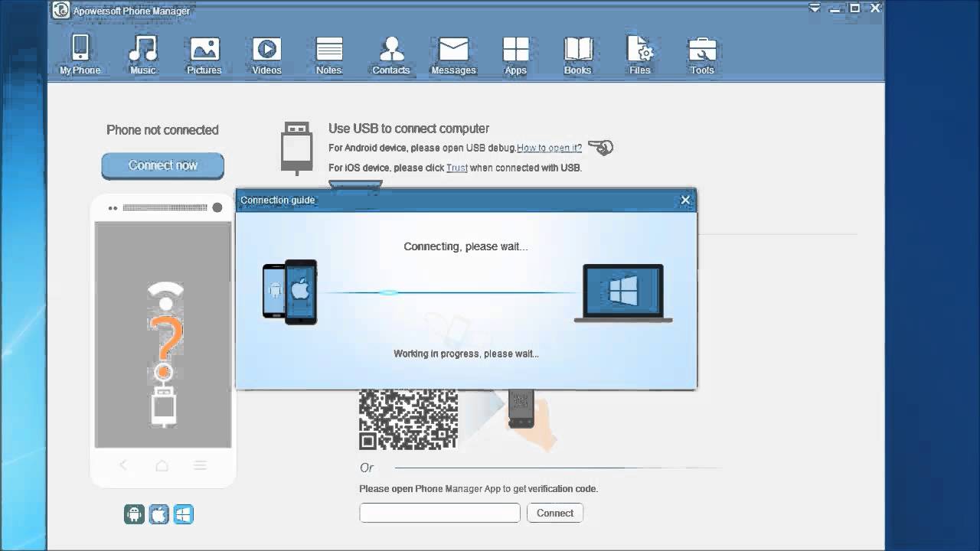Click the Windows laptop illustration in dialog
The image size is (980, 551).
[623, 293]
